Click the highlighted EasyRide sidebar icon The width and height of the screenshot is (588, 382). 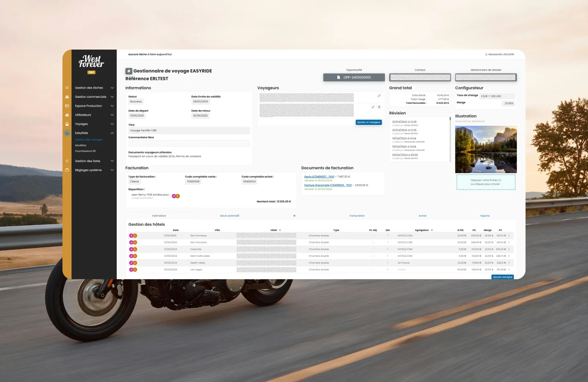[67, 133]
